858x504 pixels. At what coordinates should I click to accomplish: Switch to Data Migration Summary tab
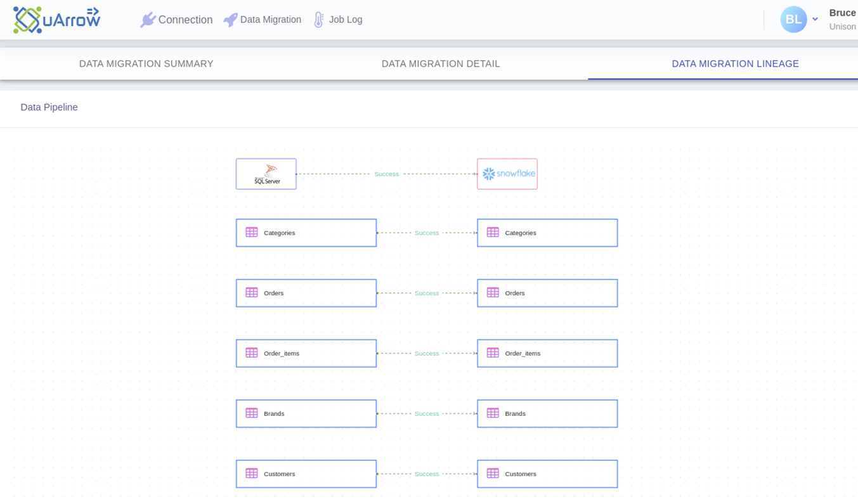point(146,64)
